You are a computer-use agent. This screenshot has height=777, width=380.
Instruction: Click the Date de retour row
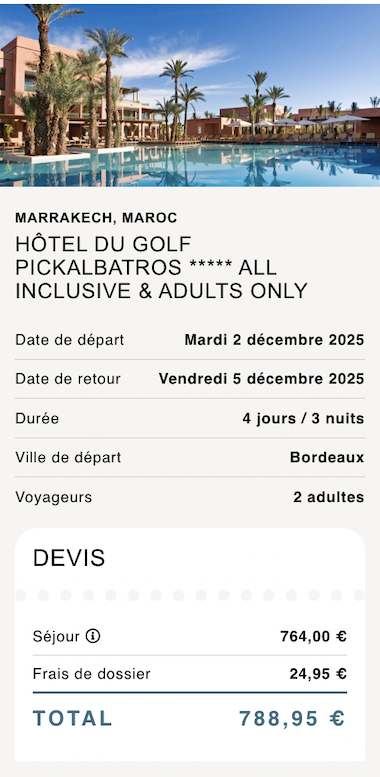pyautogui.click(x=190, y=379)
